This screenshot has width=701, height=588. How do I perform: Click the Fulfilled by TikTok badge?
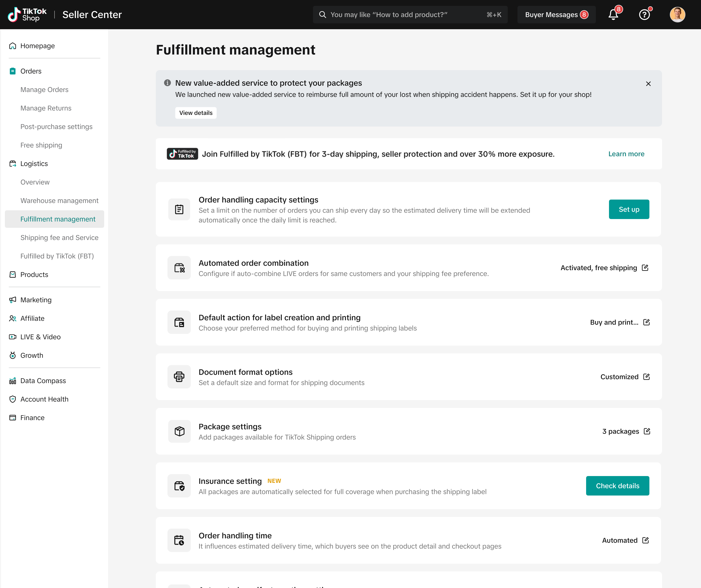click(182, 154)
